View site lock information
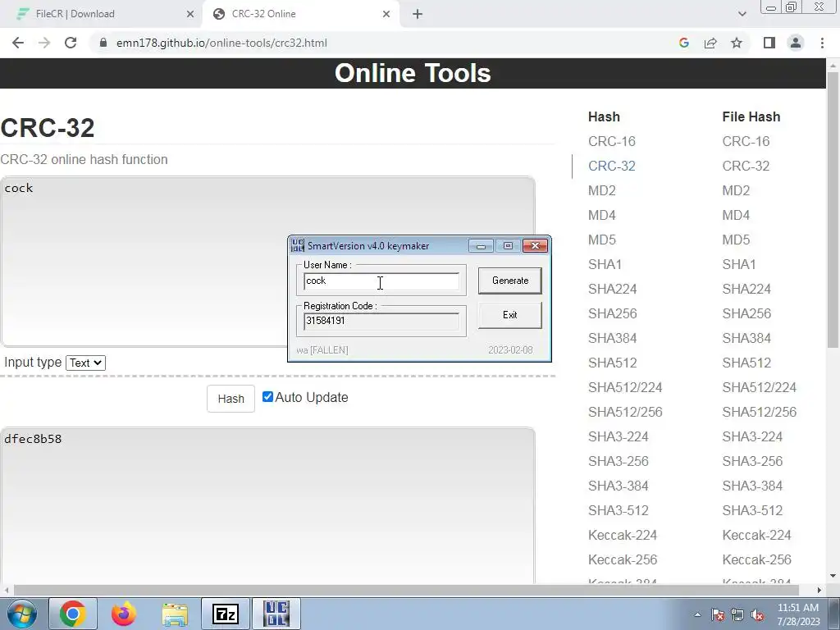The image size is (840, 630). coord(103,43)
